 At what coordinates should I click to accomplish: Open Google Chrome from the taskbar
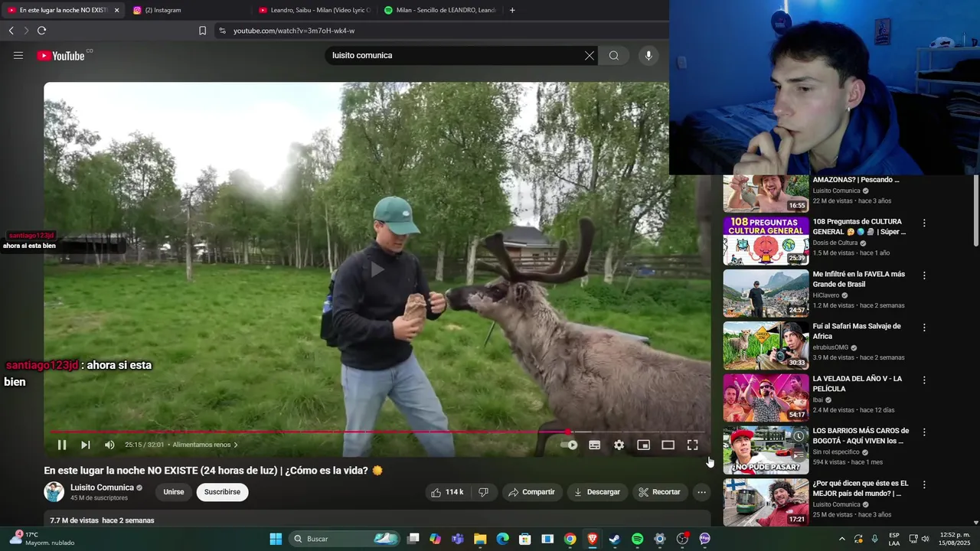pyautogui.click(x=570, y=539)
